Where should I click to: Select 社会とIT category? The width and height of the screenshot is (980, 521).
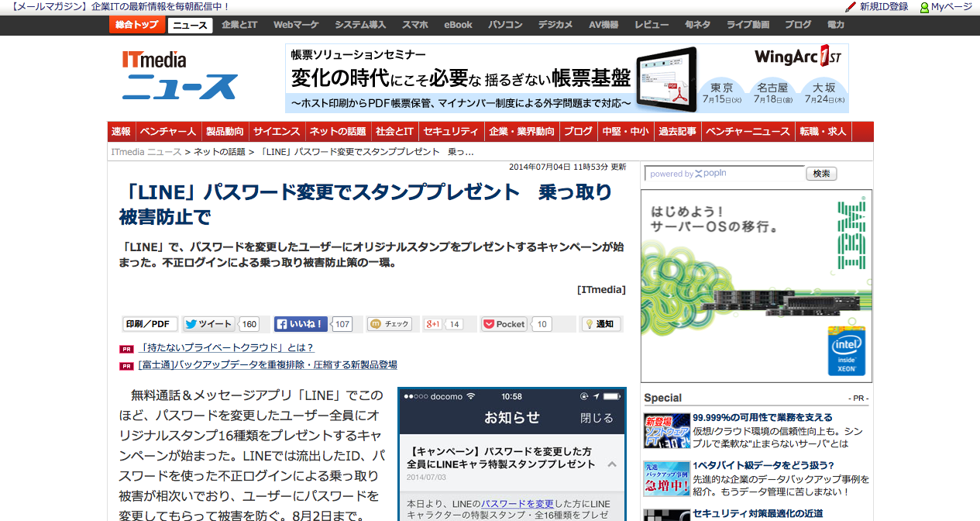(394, 132)
